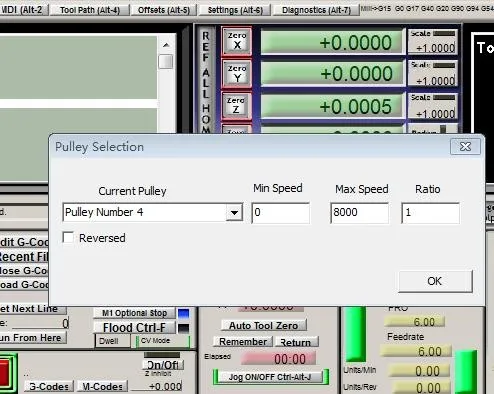Click the Ratio input field
Viewport: 494px width, 394px height.
point(431,213)
